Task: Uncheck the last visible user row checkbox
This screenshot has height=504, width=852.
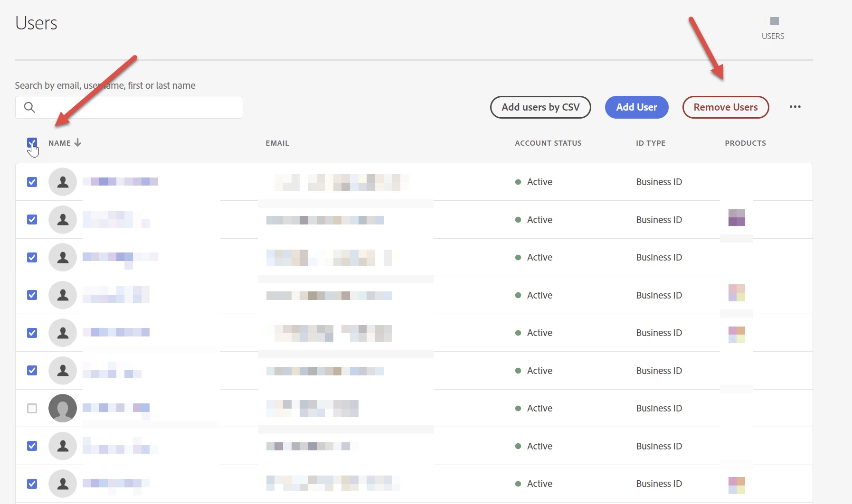Action: pyautogui.click(x=32, y=484)
